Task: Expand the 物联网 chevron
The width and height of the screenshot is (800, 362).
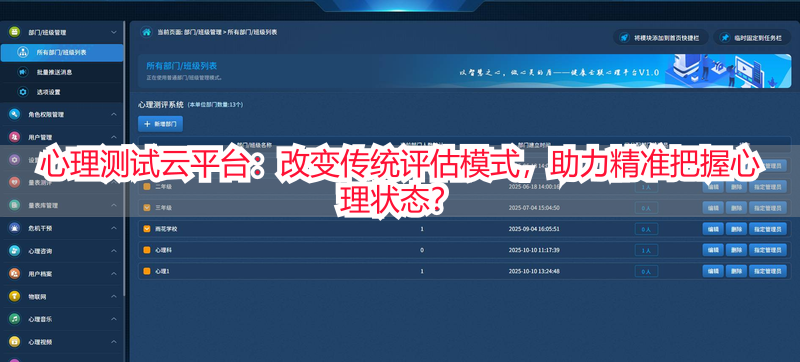Action: [x=114, y=296]
